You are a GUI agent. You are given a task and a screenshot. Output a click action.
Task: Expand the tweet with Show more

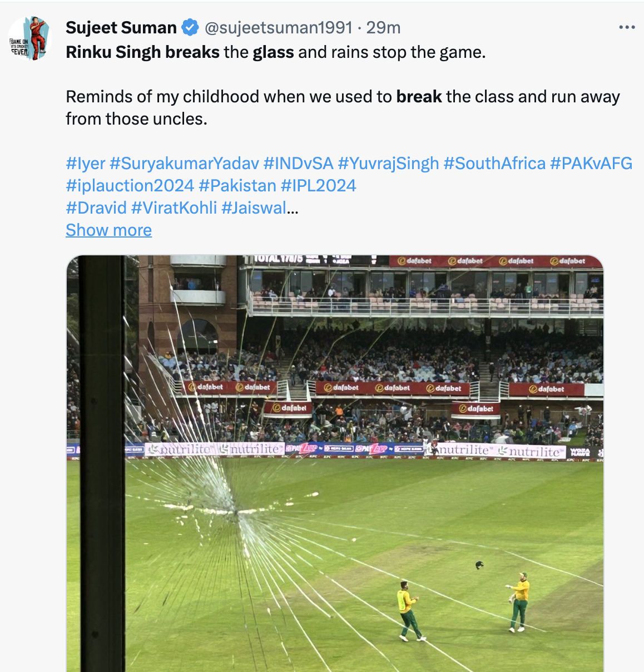[108, 230]
